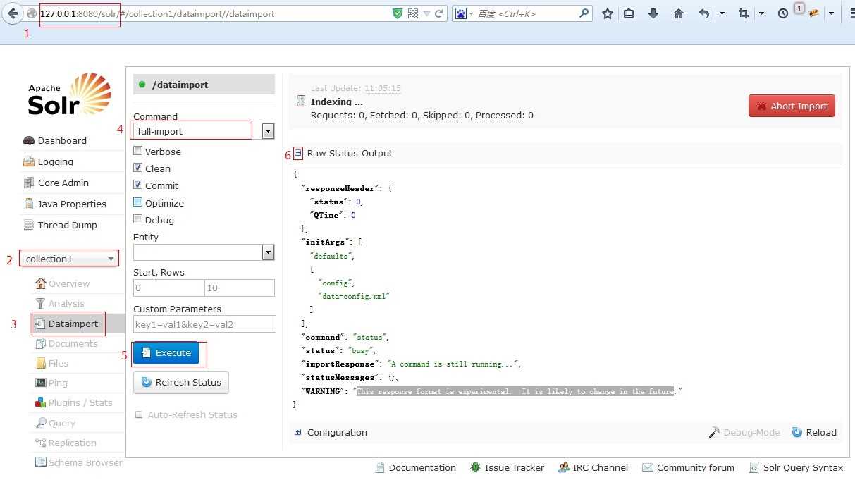Open the bookmarks list icon
Viewport: 855px width, 504px height.
tap(629, 13)
